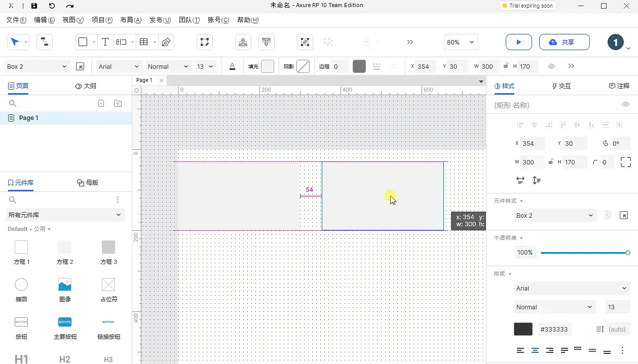The width and height of the screenshot is (638, 364).
Task: Click the save icon in title bar
Action: click(x=34, y=6)
